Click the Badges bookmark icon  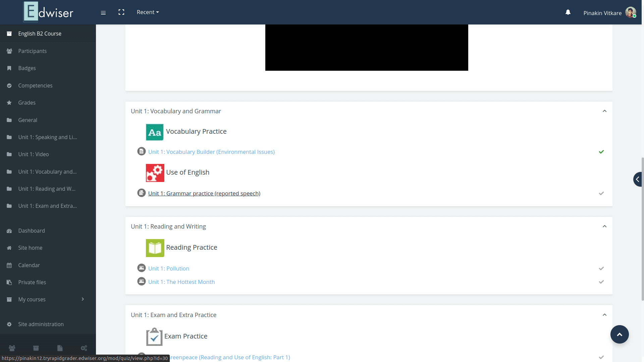pos(9,68)
